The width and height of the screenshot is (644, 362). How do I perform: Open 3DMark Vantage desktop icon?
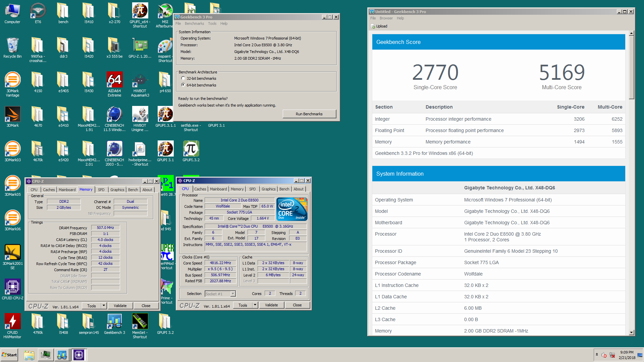[x=12, y=84]
